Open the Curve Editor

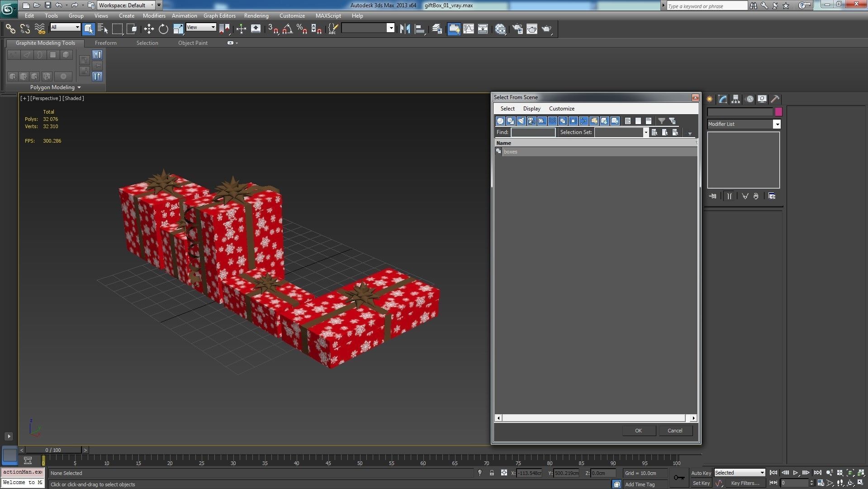point(469,29)
